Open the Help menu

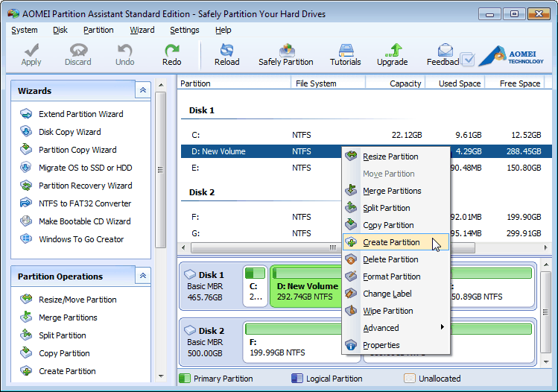pos(223,30)
